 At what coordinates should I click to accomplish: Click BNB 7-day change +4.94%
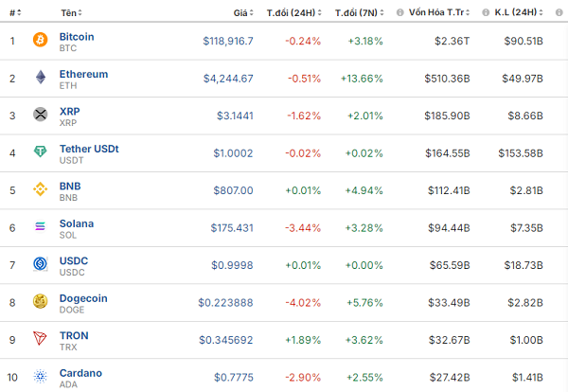tap(364, 190)
